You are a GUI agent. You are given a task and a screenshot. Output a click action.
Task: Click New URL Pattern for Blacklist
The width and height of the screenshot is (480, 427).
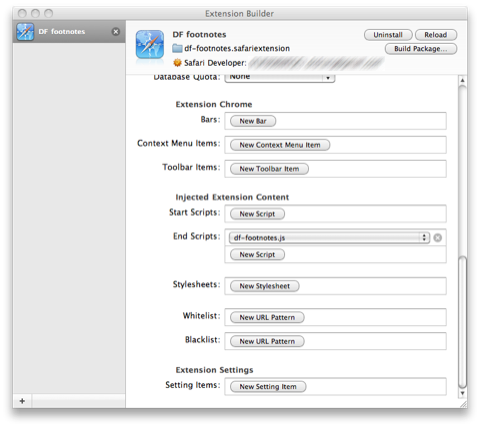pos(267,341)
